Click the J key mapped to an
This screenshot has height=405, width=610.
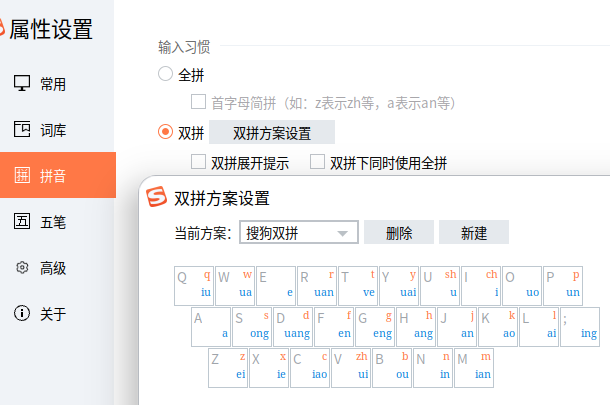(457, 327)
